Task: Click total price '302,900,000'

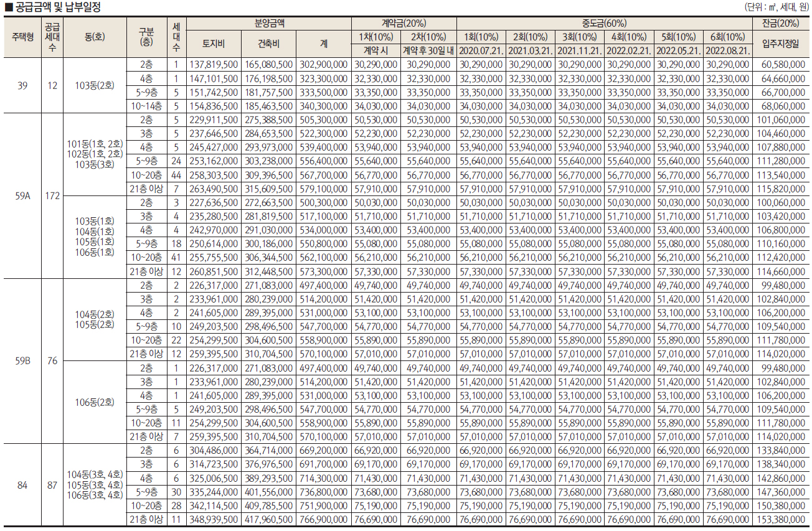Action: (x=324, y=65)
